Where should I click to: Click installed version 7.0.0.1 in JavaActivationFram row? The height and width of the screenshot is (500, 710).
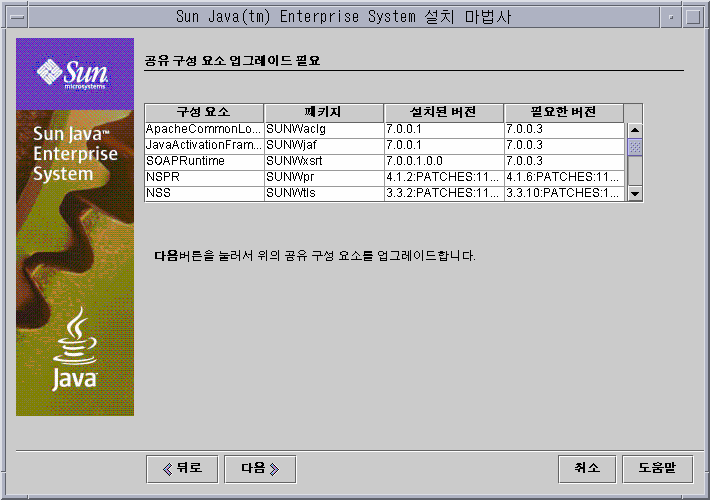[x=444, y=146]
